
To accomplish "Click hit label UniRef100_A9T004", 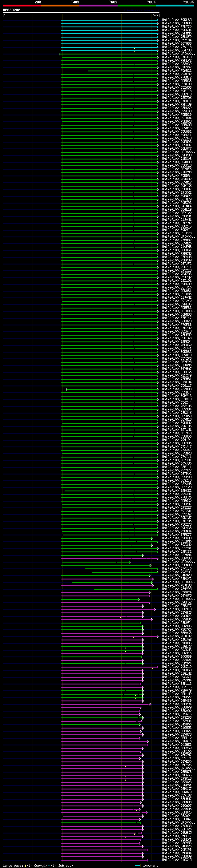I will pyautogui.click(x=177, y=118).
